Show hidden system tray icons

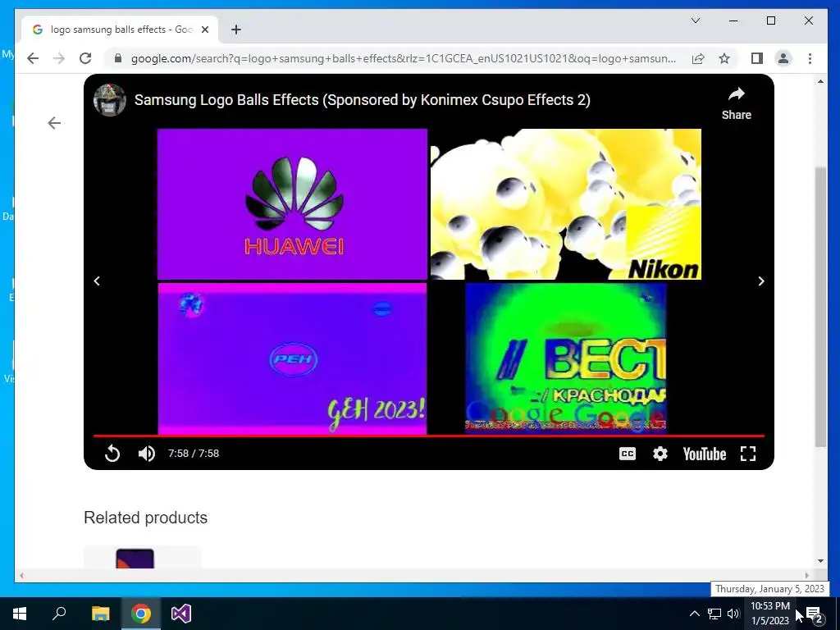coord(694,614)
